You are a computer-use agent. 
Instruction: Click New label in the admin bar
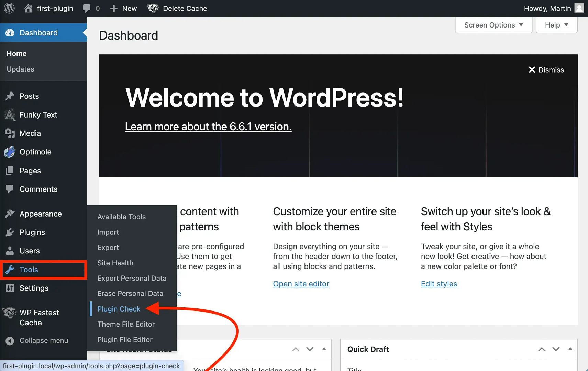pos(130,8)
